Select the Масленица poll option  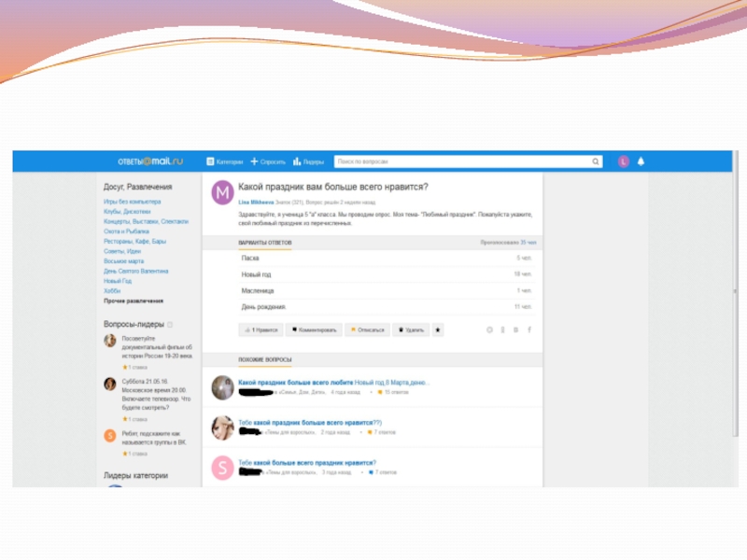[387, 290]
